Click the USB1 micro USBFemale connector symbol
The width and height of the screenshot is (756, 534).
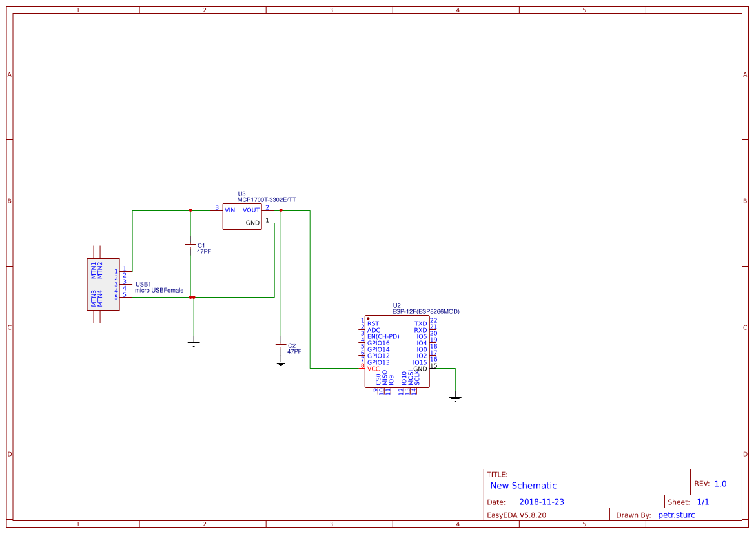103,285
